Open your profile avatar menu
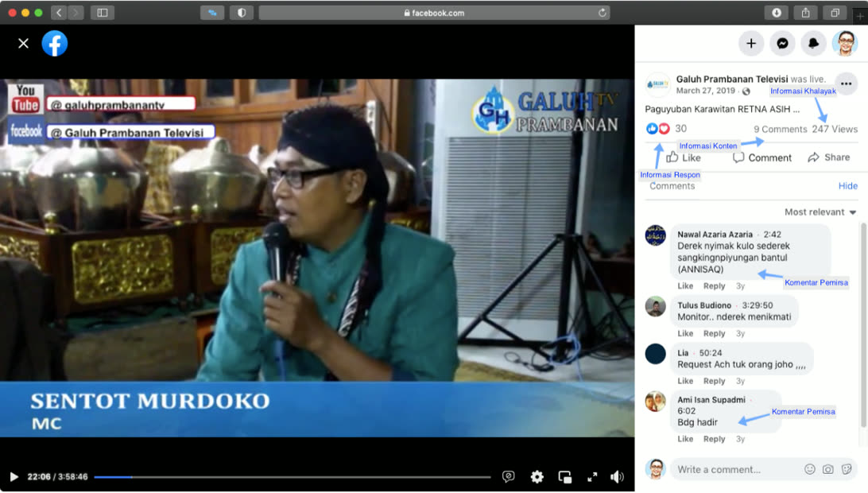The image size is (868, 493). [845, 43]
